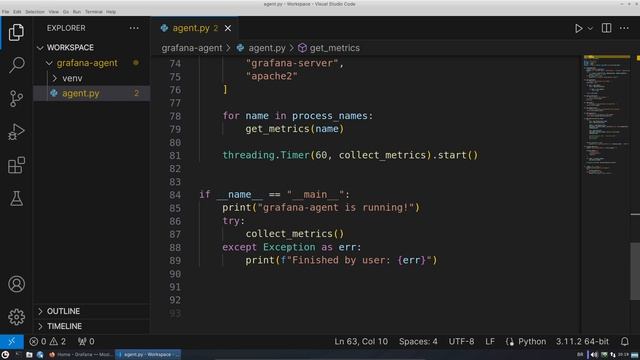Switch to Home - Grafana Firefox window
Viewport: 640px width, 360px height.
81,355
